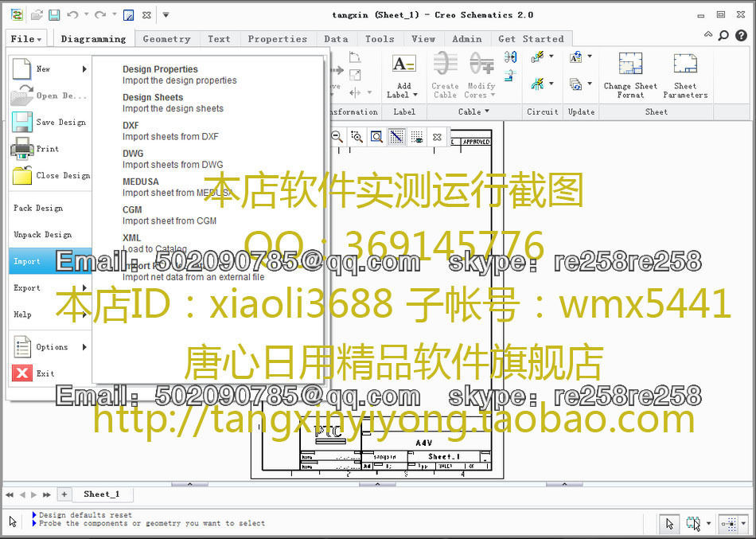756x539 pixels.
Task: Click the Change Sheet Format button
Action: click(x=630, y=76)
